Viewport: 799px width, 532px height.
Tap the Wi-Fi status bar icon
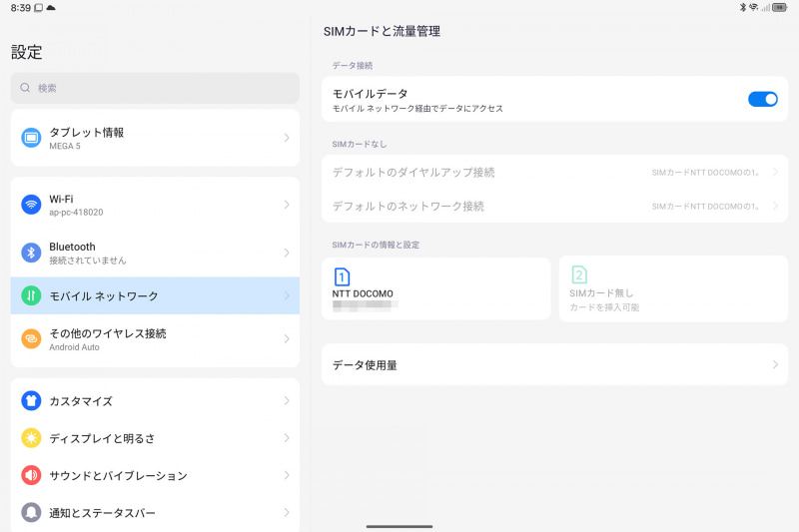[x=753, y=7]
